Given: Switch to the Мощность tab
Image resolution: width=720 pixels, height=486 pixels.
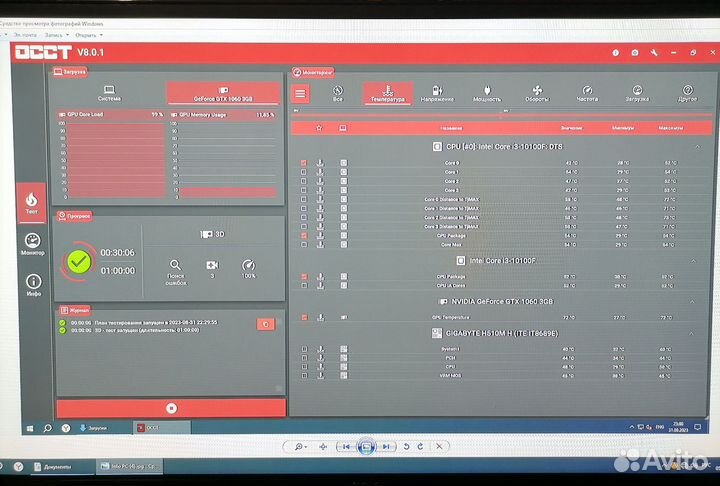Looking at the screenshot, I should pyautogui.click(x=487, y=93).
